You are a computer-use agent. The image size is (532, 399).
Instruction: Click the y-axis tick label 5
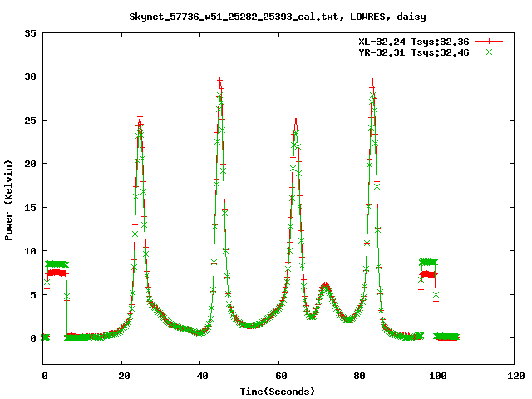[x=33, y=295]
